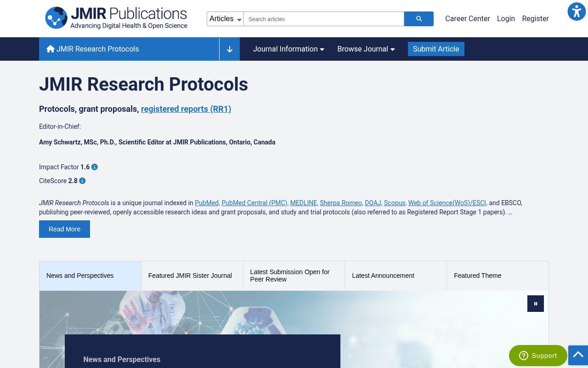Expand the Browse Journal menu
This screenshot has height=368, width=588.
tap(366, 49)
